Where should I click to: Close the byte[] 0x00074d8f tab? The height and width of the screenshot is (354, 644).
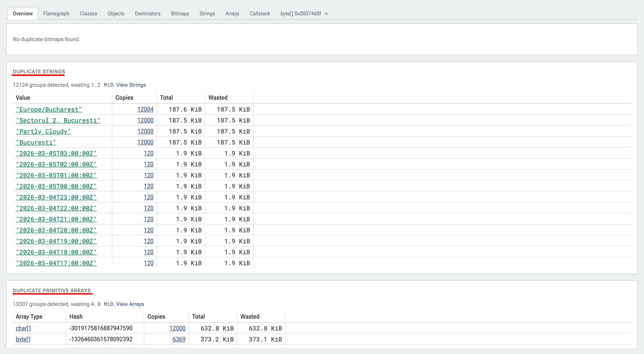point(326,14)
